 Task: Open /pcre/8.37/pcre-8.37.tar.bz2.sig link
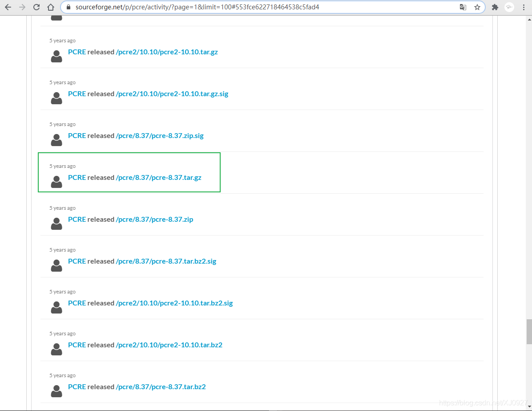click(166, 261)
